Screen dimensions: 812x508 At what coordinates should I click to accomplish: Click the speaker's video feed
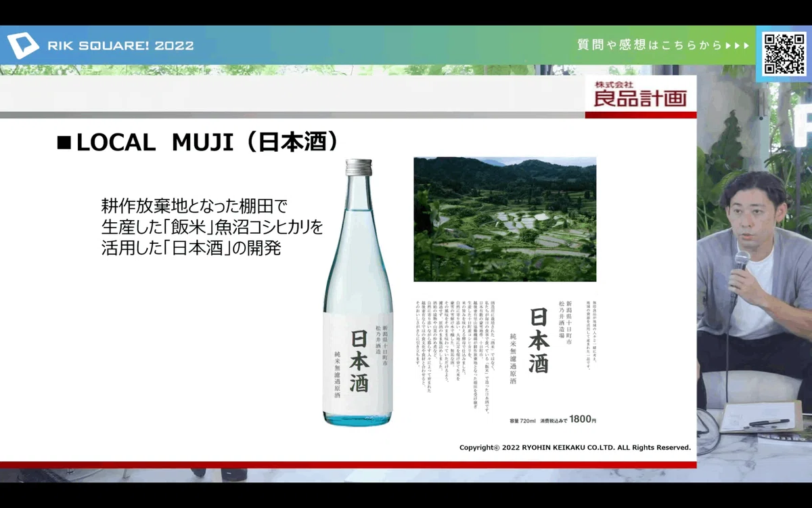[x=754, y=274]
